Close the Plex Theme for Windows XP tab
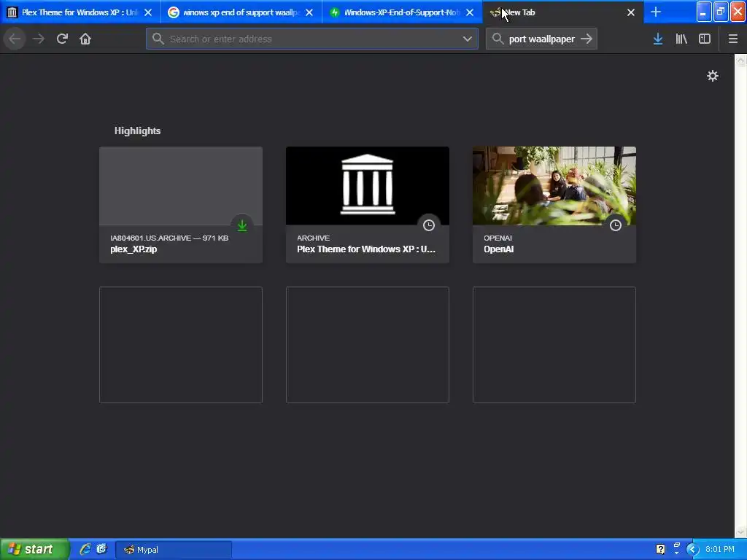Screen dimensions: 747x560 click(x=148, y=12)
